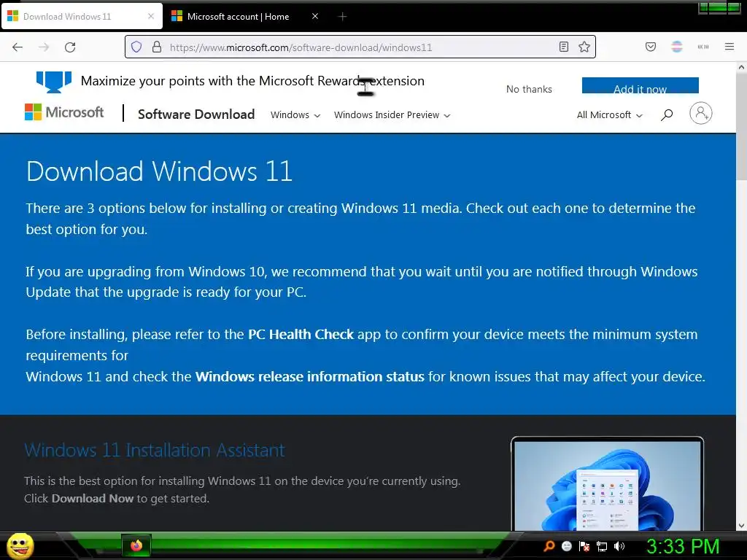747x560 pixels.
Task: Open Windows release information status link
Action: 309,377
